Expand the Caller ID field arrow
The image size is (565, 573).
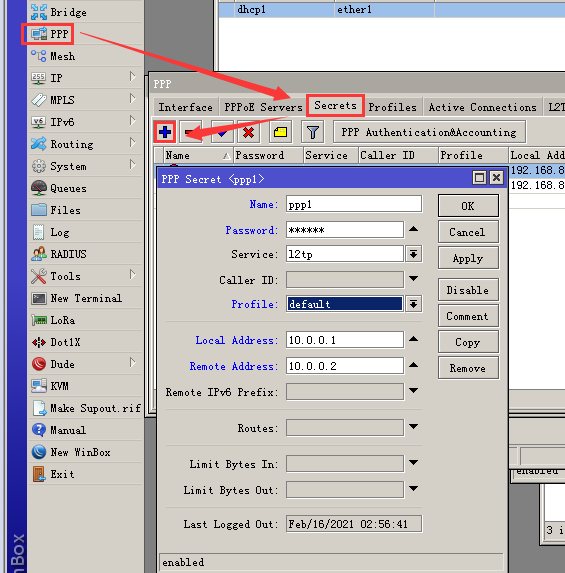413,279
